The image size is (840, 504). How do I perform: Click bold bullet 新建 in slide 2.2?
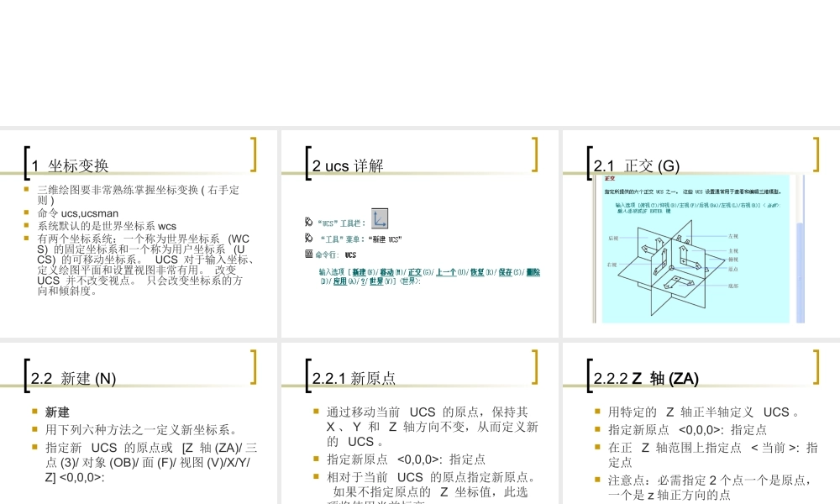click(x=57, y=412)
